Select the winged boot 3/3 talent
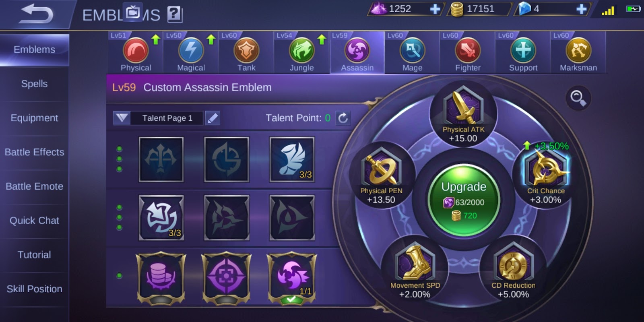 292,159
